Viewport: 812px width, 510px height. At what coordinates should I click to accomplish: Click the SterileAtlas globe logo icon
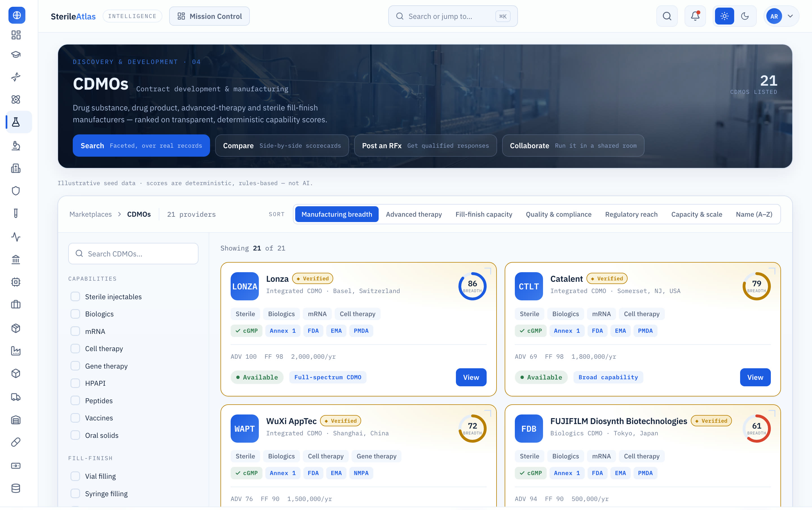(17, 15)
